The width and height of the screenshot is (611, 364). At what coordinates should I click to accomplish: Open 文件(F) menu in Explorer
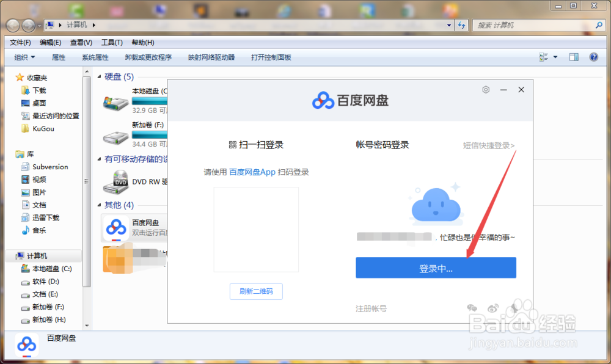pyautogui.click(x=20, y=42)
